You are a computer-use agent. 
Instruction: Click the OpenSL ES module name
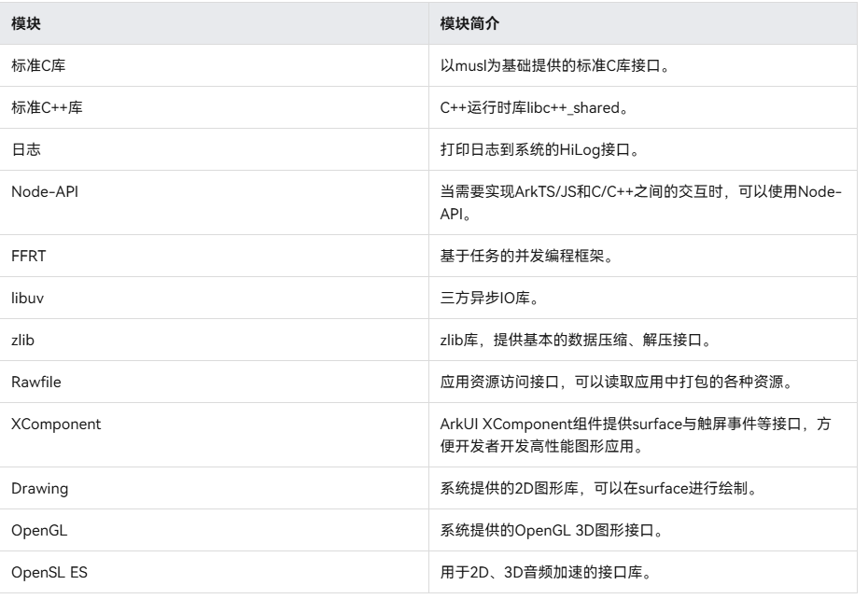point(49,573)
